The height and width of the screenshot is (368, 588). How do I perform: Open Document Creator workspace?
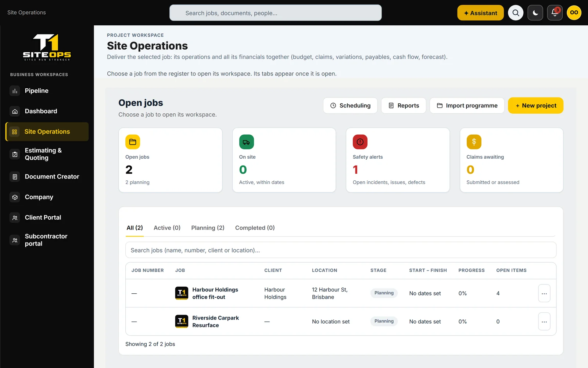(x=47, y=177)
